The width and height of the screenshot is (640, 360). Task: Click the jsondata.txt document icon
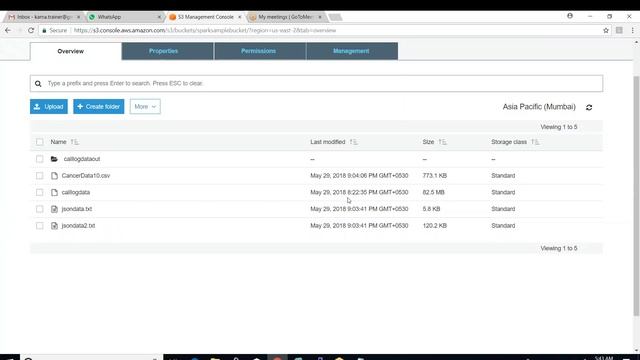(x=54, y=209)
